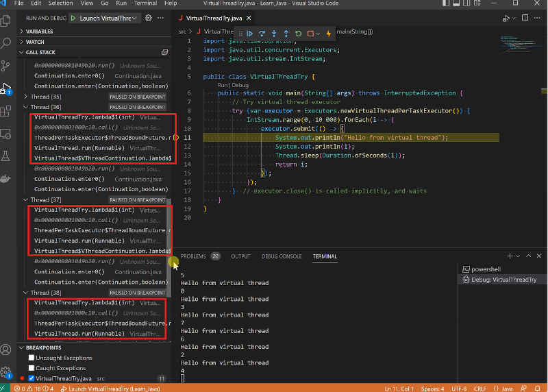Stop the debug session
Viewport: 548px width, 392px height.
click(310, 34)
